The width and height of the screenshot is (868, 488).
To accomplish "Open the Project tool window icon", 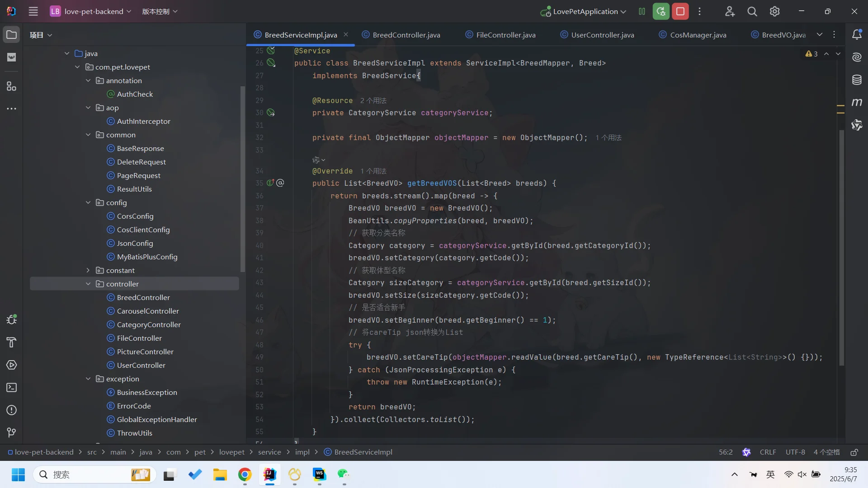I will tap(12, 35).
